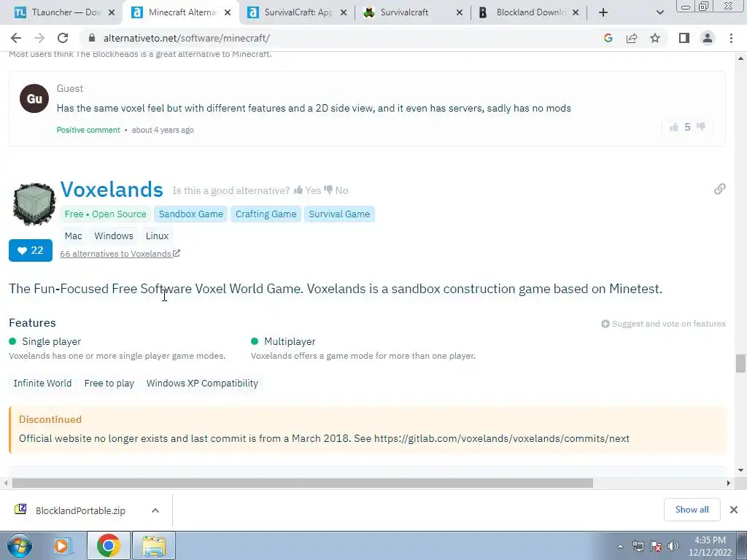Screen dimensions: 747x560
Task: Expand BlocklandPortable.zip download options chevron
Action: [155, 510]
